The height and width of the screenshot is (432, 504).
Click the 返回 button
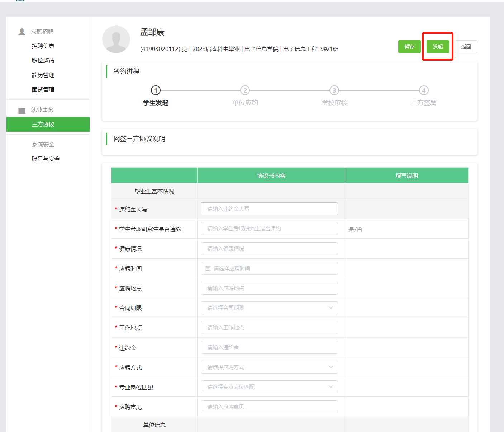[x=466, y=47]
